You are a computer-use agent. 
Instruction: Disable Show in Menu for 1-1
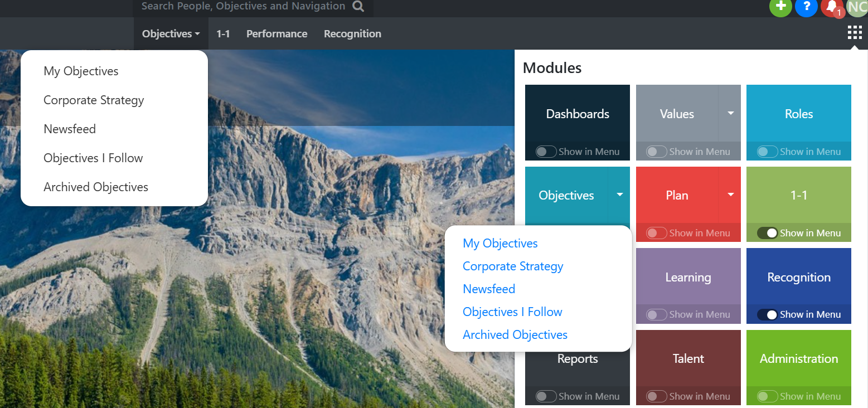[768, 233]
